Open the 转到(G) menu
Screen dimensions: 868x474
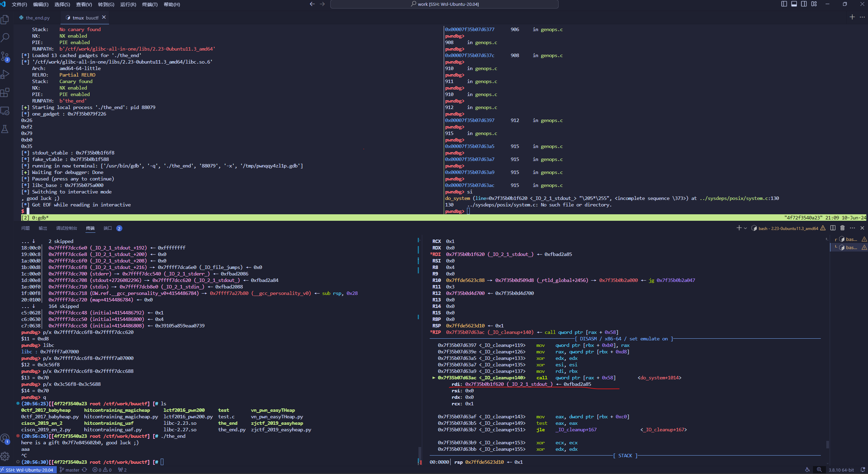(x=106, y=4)
